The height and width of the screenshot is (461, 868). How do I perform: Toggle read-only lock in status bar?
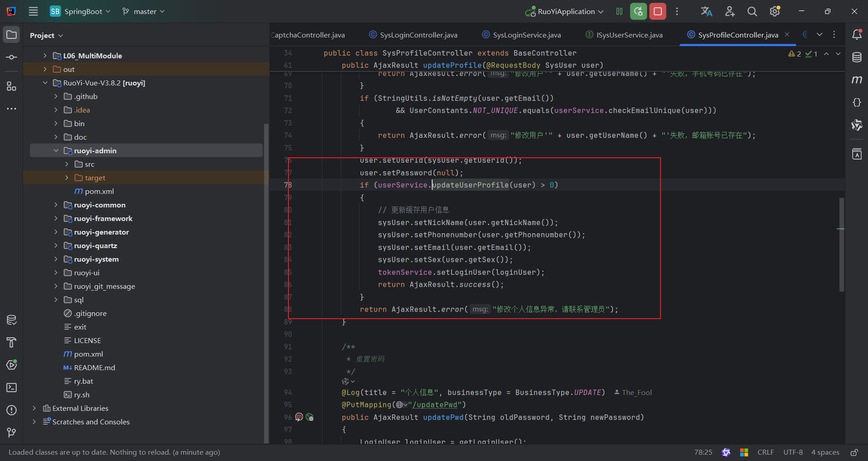[x=854, y=452]
